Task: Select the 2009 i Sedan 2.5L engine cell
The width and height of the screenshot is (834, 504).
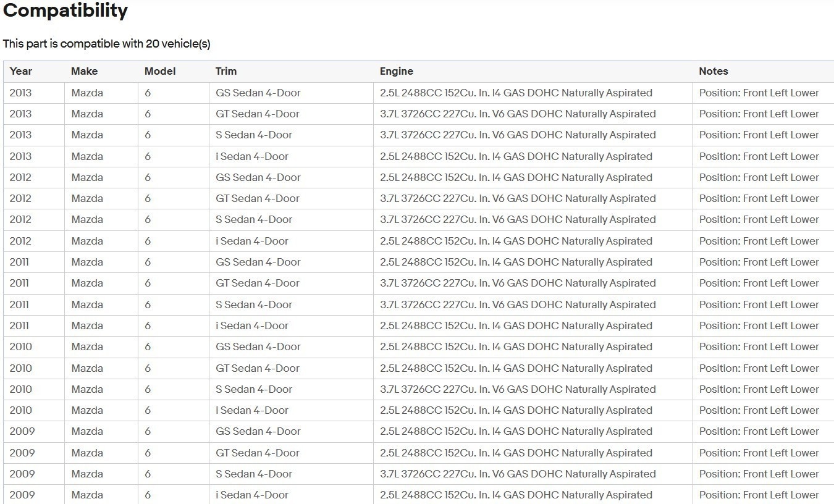Action: [x=516, y=495]
